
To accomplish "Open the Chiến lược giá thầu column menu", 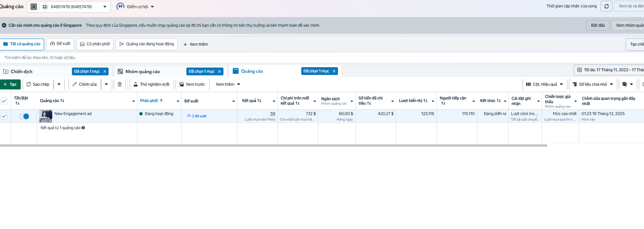I will 575,101.
